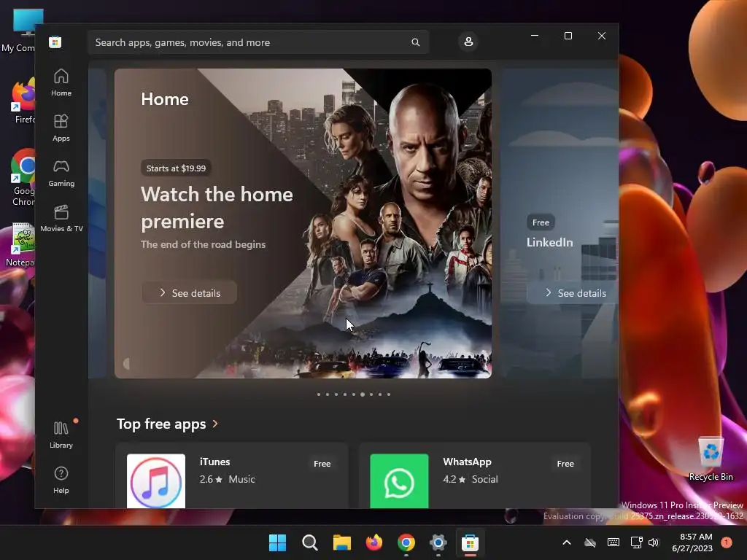Open Movies & TV section
The image size is (747, 560).
pos(61,219)
